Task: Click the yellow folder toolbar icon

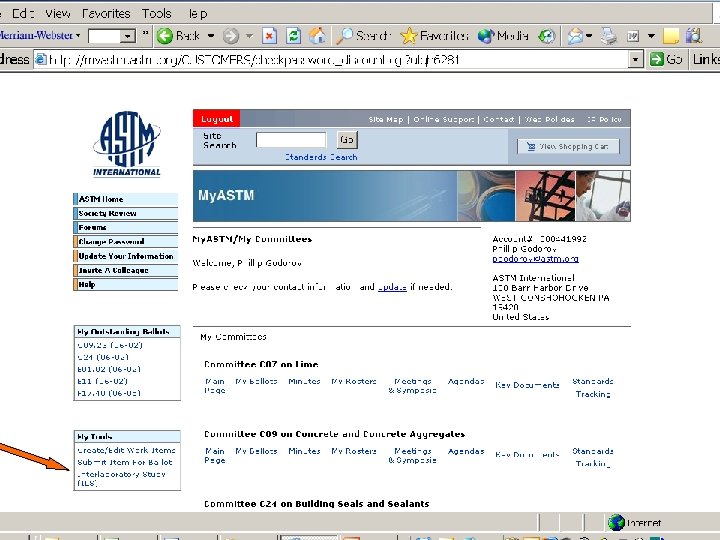Action: tap(670, 36)
